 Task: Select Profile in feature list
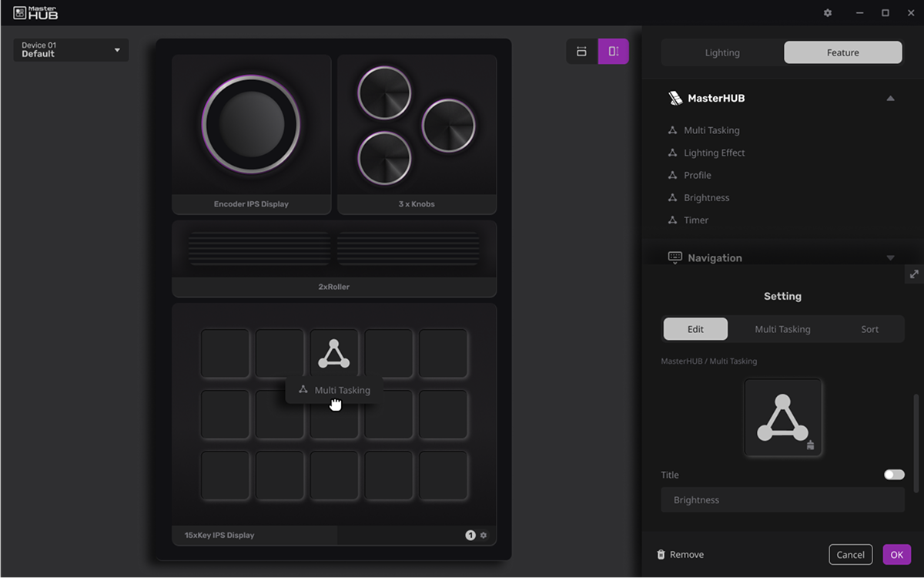point(698,175)
